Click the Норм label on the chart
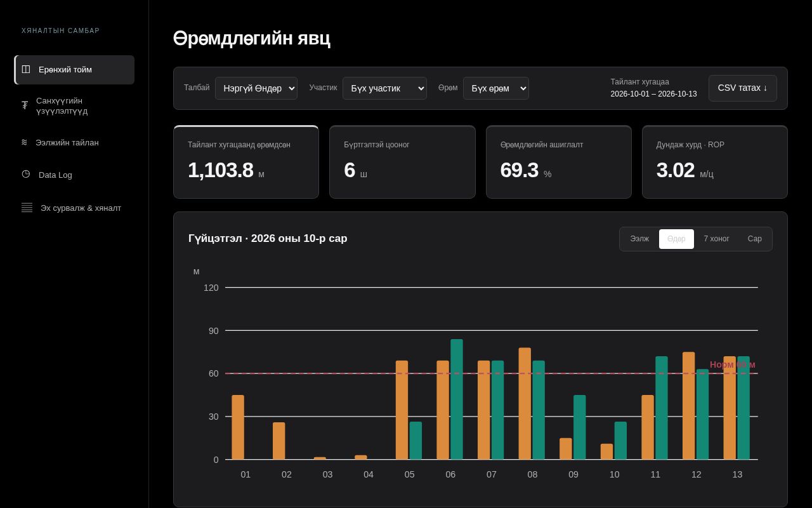The height and width of the screenshot is (508, 812). [x=733, y=364]
